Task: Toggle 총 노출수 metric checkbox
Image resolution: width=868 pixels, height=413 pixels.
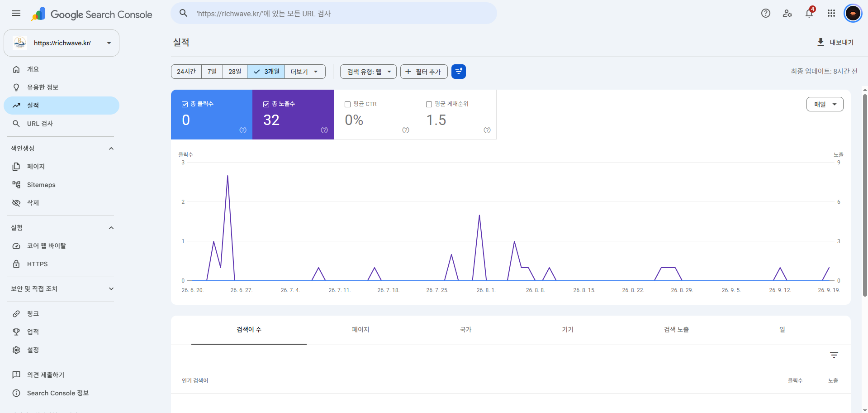Action: coord(266,104)
